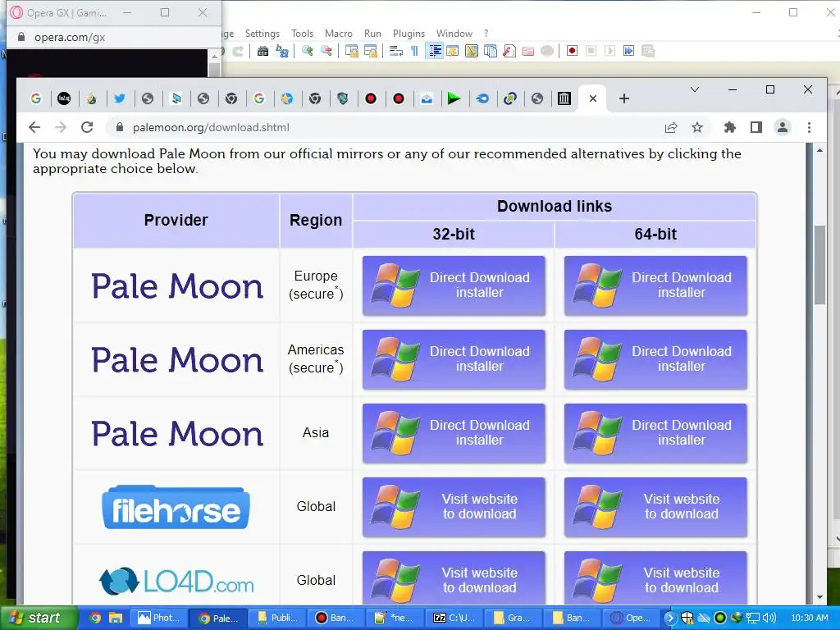This screenshot has width=840, height=630.
Task: Click the filehorse provider logo
Action: (176, 507)
